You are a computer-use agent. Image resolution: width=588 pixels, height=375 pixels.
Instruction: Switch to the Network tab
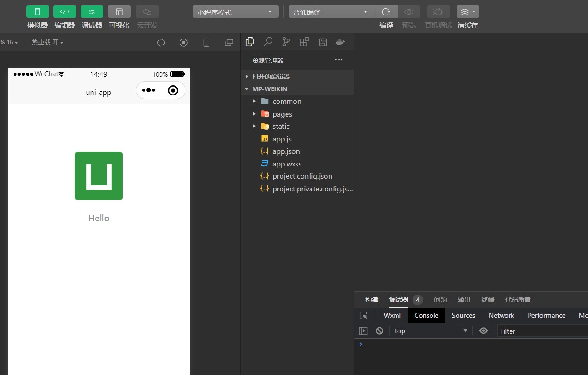pos(501,316)
